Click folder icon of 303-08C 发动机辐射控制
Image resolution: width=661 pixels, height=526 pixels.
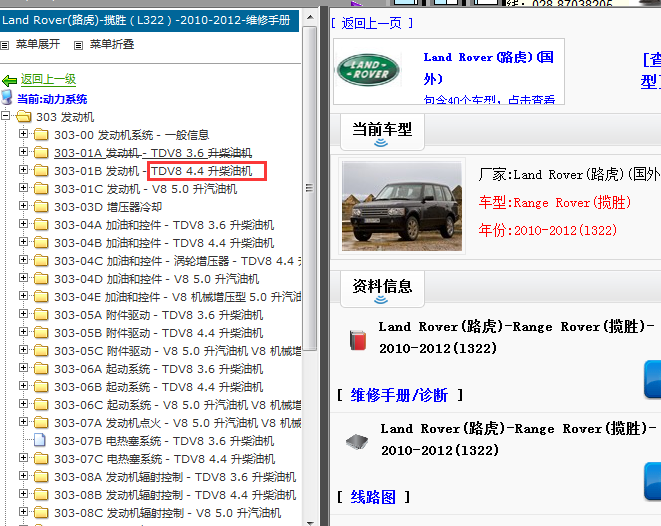click(41, 513)
